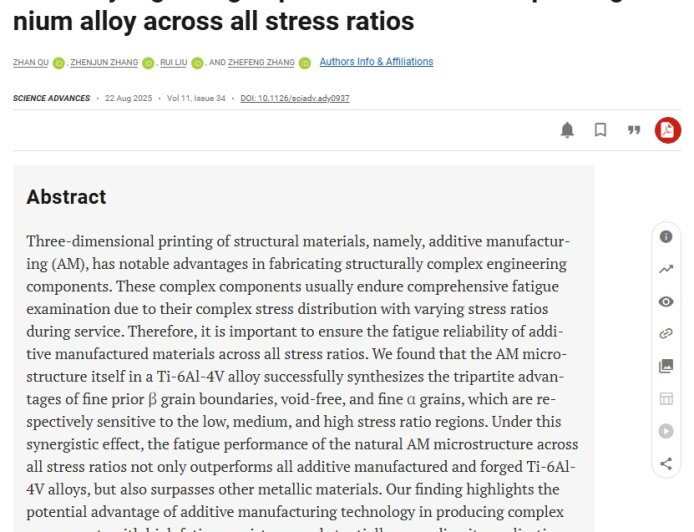Open author Zhenjun Zhang's name link
Screen dimensions: 694x532
pos(105,63)
